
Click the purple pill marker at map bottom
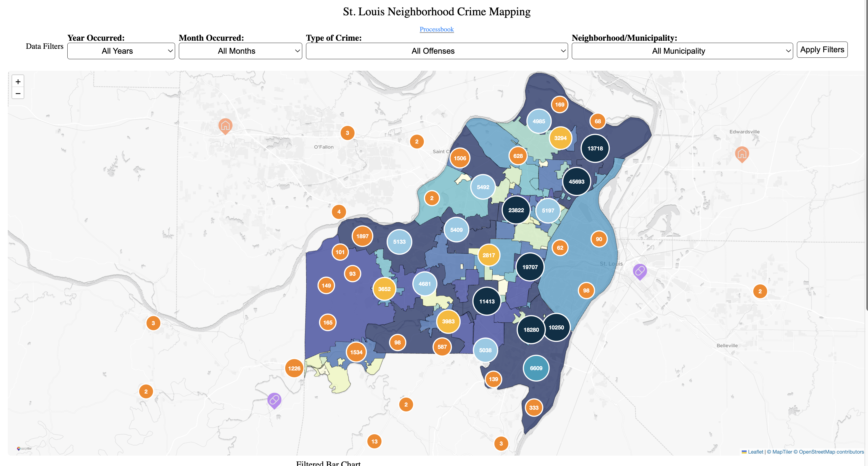pos(274,400)
